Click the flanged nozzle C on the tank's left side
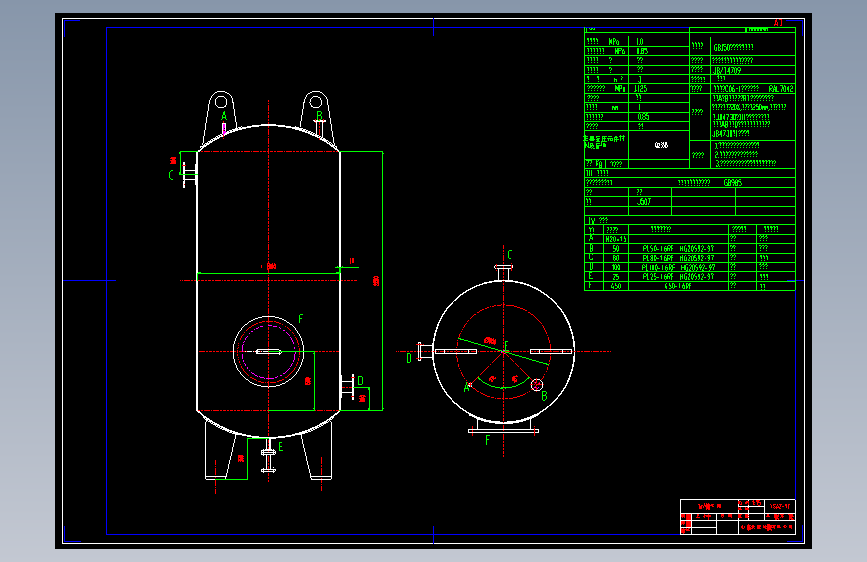 point(190,175)
